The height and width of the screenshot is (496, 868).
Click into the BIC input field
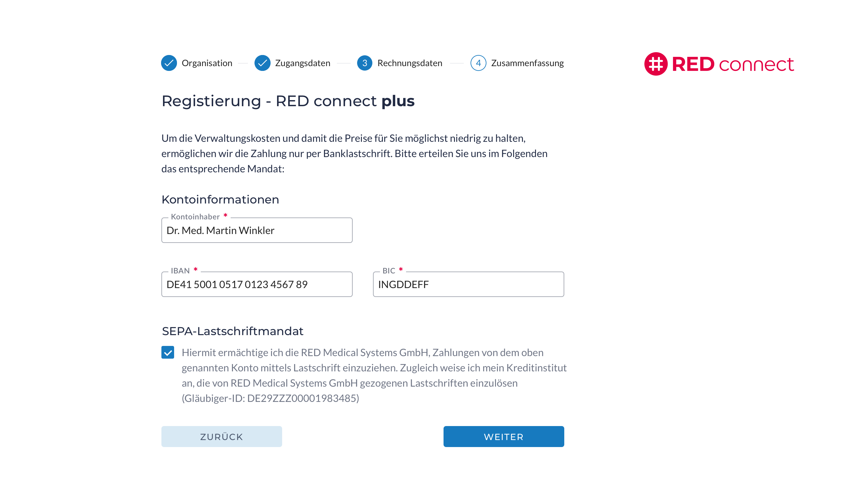click(x=468, y=284)
